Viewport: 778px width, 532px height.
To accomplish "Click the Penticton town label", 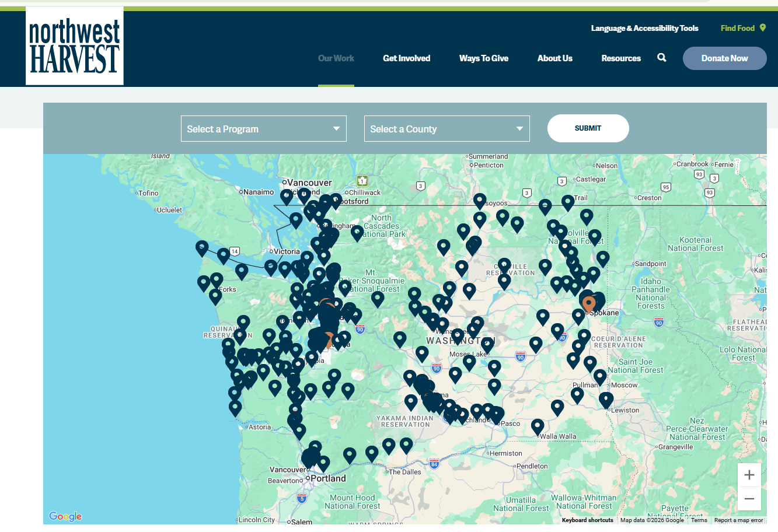I will 489,165.
